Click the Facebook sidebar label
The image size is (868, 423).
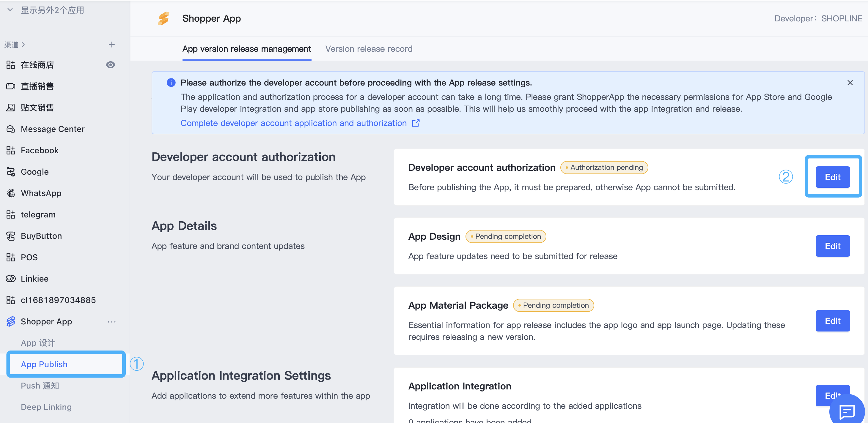(40, 151)
